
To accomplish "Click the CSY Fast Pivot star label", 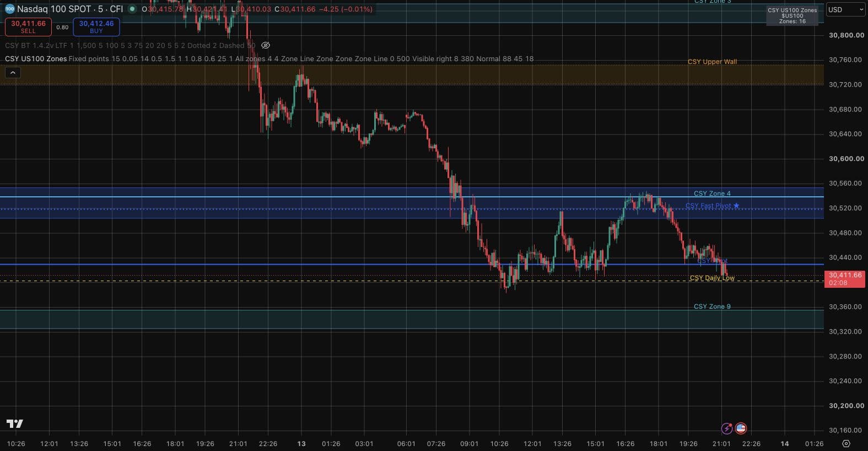I will tap(713, 206).
